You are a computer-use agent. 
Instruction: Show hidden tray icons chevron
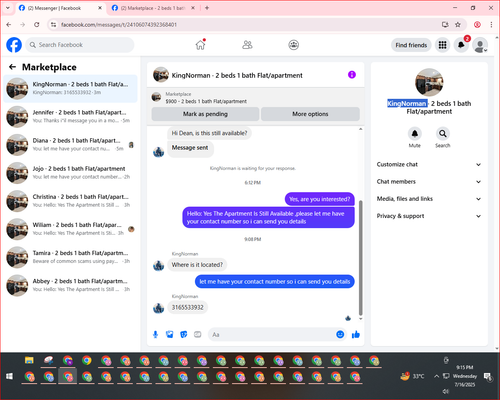436,376
